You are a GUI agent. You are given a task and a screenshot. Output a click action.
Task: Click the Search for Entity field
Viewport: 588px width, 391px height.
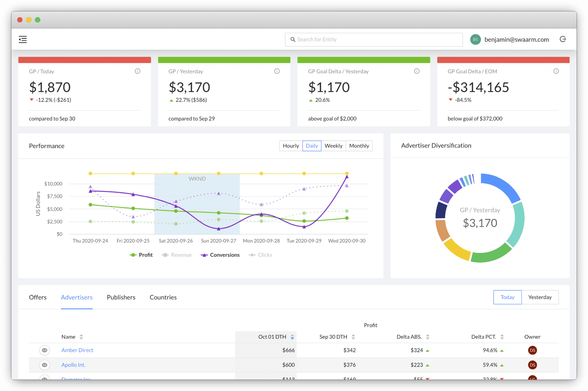click(374, 40)
